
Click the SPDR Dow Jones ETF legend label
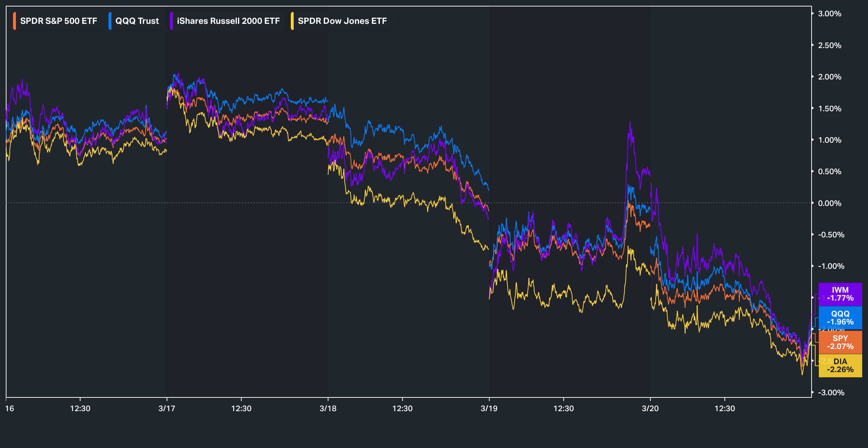coord(342,21)
